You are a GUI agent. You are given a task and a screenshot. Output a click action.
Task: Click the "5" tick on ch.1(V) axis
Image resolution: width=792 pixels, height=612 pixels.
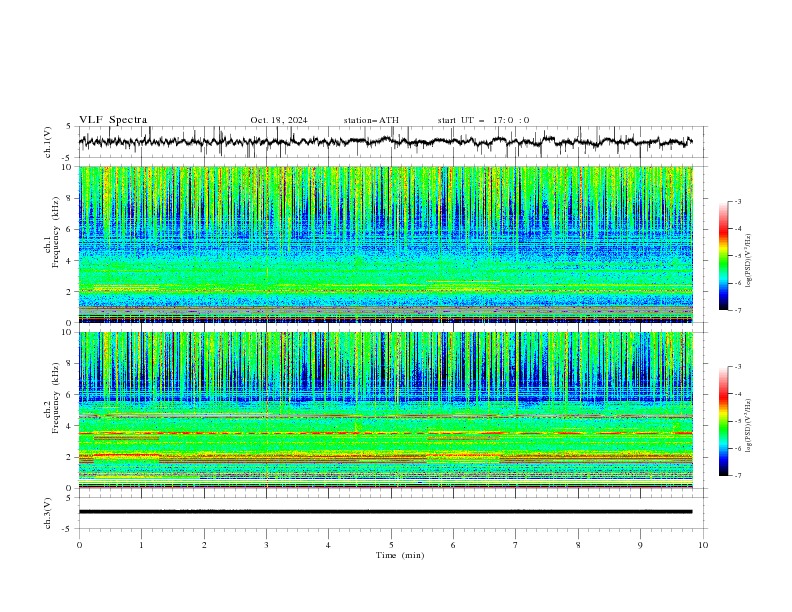69,126
